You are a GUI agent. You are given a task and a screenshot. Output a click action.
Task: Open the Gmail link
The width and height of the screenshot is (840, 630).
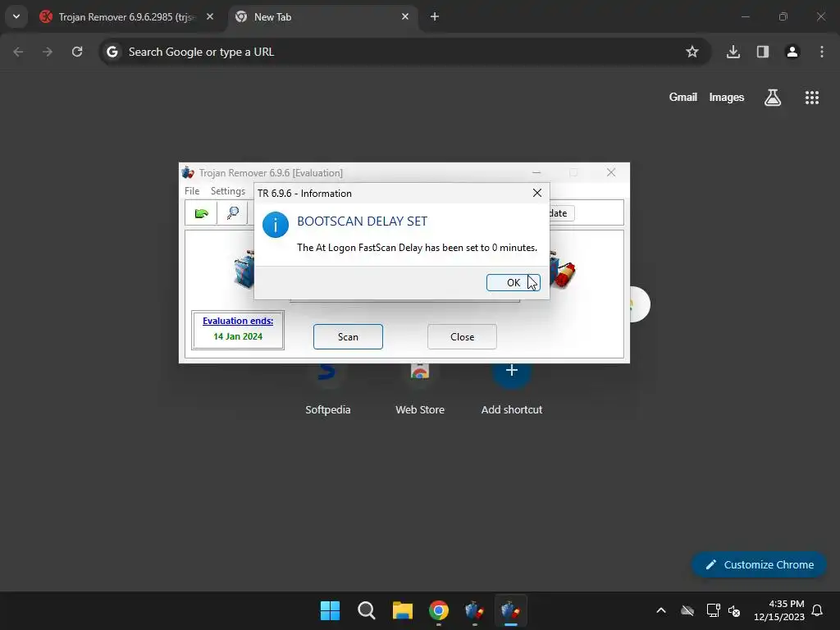[682, 97]
